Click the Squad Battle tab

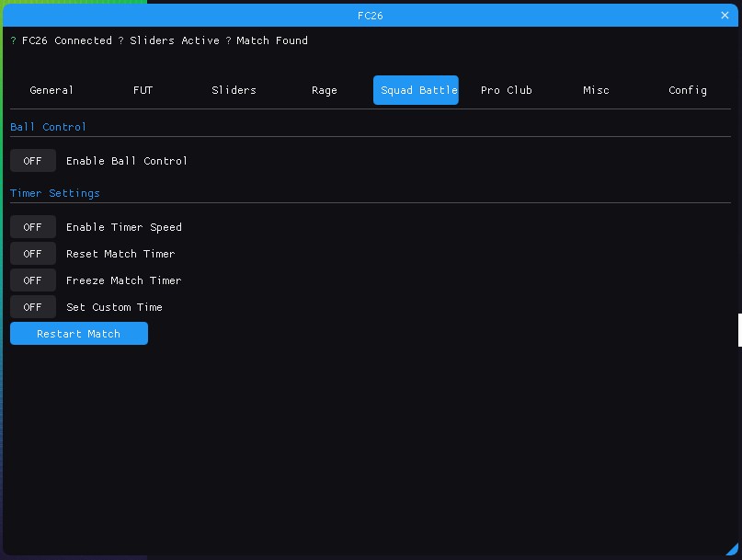pyautogui.click(x=416, y=90)
